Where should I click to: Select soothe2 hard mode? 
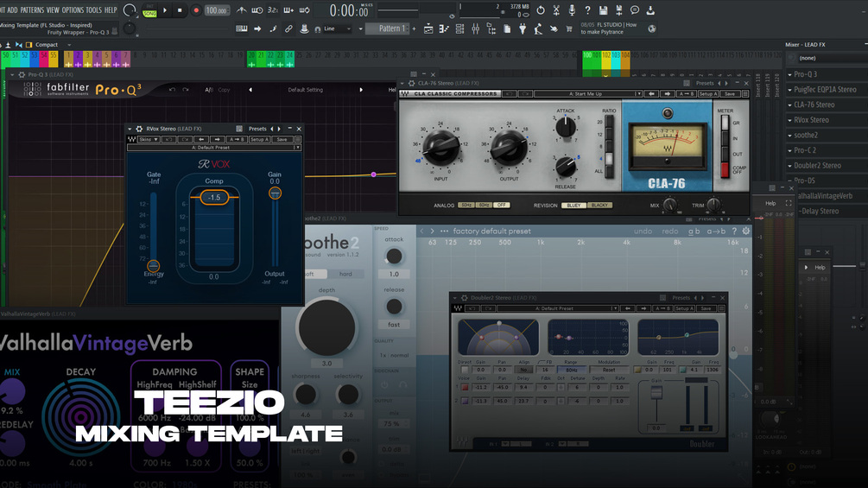[345, 274]
